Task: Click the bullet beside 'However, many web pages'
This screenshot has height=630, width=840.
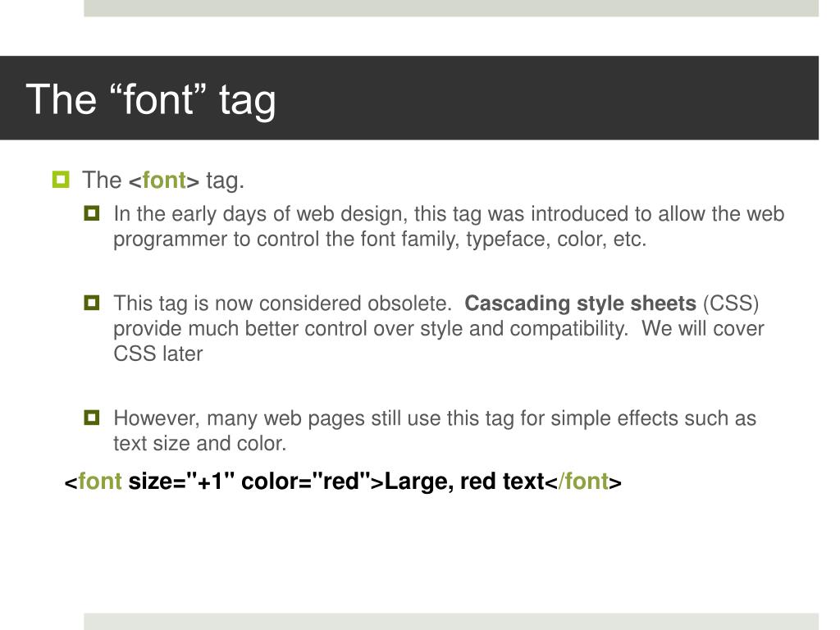Action: tap(92, 418)
